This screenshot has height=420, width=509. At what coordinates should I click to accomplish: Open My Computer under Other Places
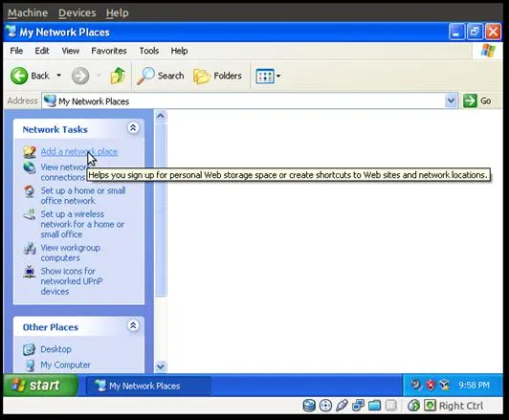pos(65,365)
